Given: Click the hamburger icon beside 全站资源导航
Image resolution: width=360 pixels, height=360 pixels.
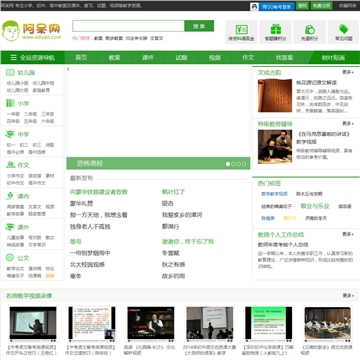Looking at the screenshot, I should (x=13, y=57).
